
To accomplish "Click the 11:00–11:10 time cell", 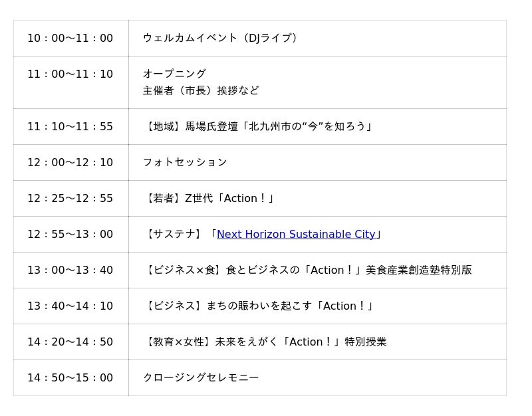I will [70, 74].
